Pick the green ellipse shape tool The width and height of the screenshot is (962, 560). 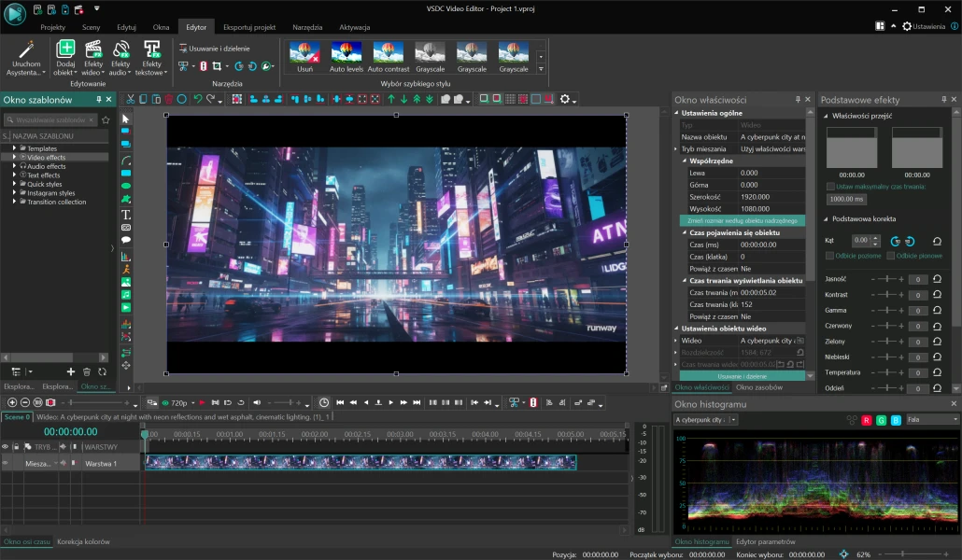[126, 186]
